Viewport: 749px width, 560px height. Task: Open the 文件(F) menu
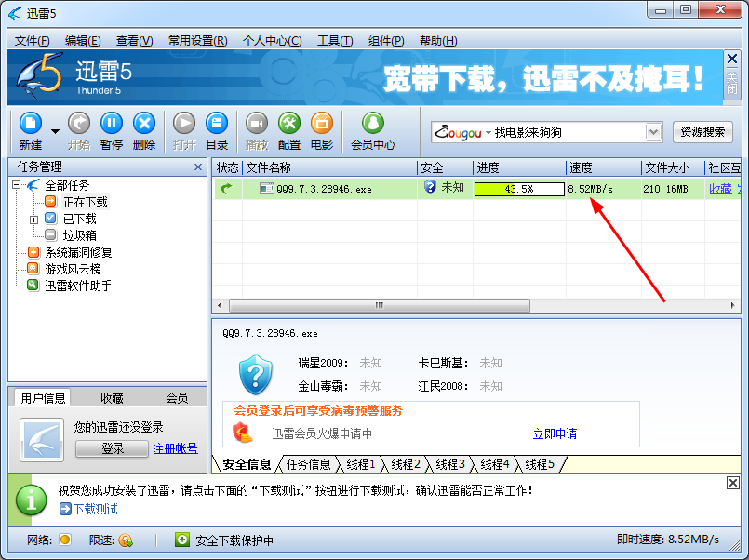click(x=32, y=41)
